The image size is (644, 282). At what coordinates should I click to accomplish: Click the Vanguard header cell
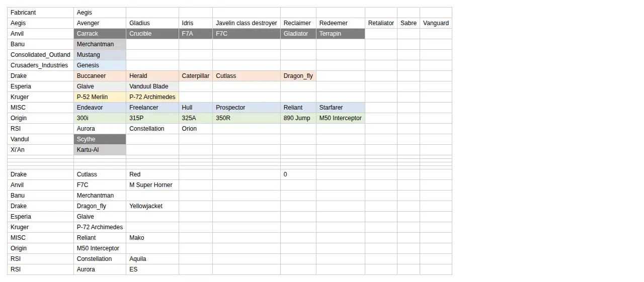coord(436,23)
